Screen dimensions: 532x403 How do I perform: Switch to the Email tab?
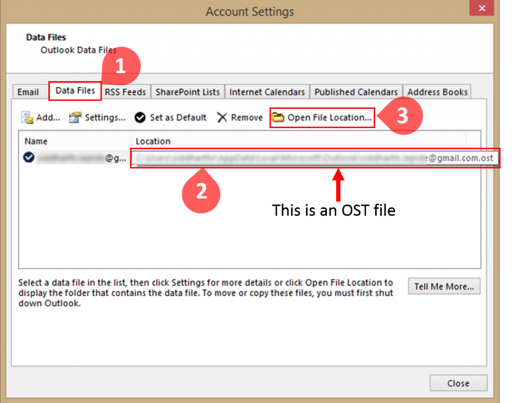tap(28, 92)
